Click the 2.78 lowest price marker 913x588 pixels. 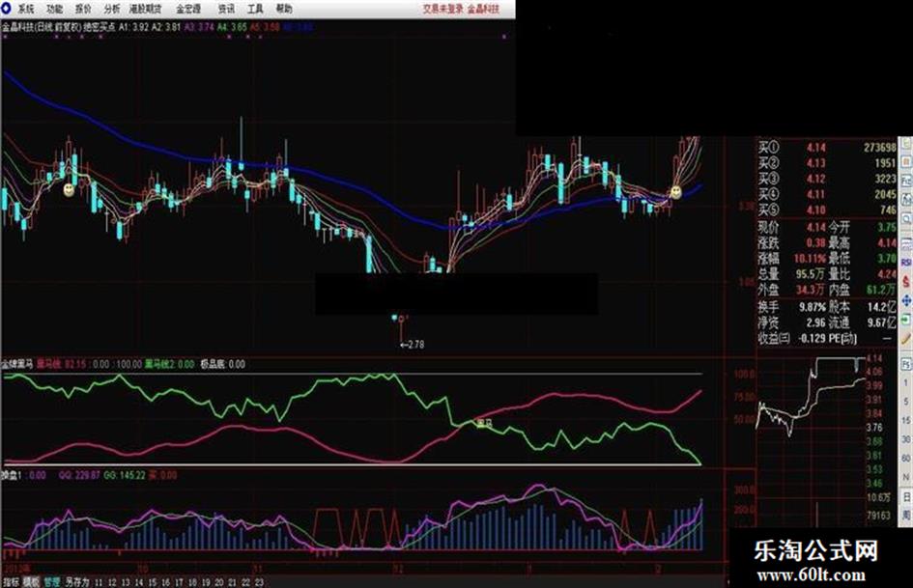(413, 345)
